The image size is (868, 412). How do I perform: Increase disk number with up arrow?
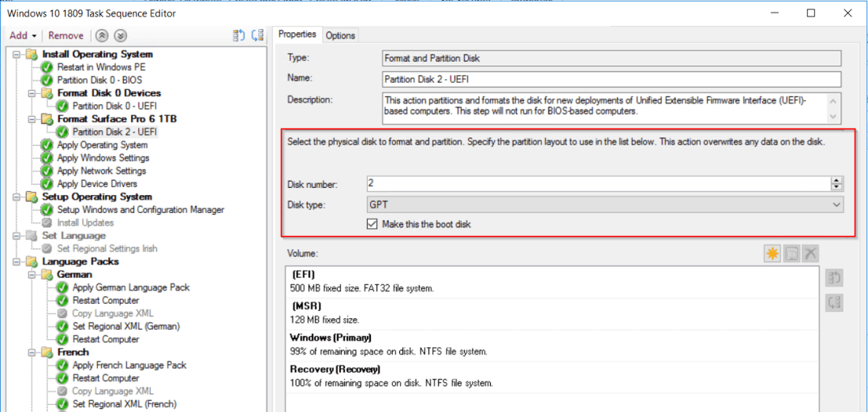click(837, 180)
